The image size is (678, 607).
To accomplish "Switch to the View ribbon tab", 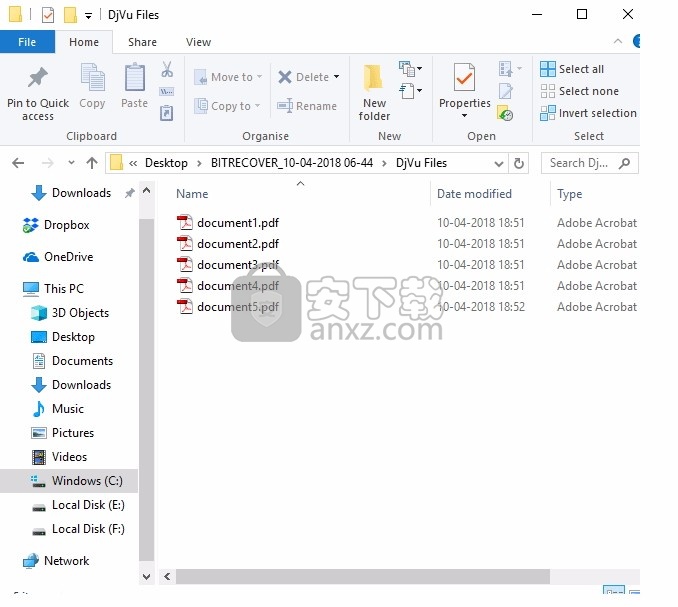I will click(x=198, y=42).
